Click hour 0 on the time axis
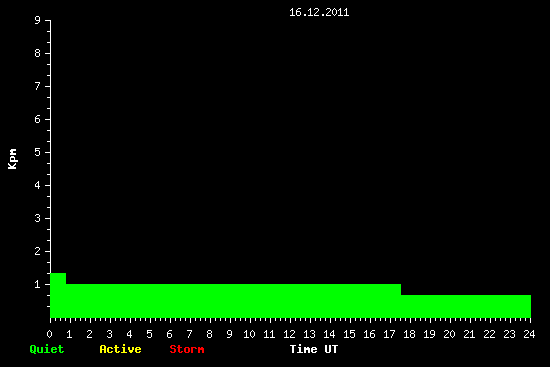The image size is (550, 367). pos(49,334)
